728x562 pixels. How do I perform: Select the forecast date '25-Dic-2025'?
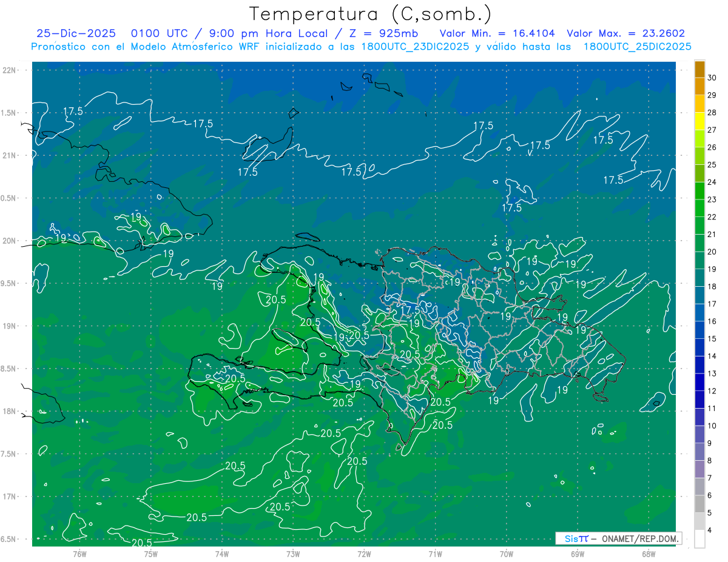[x=76, y=34]
